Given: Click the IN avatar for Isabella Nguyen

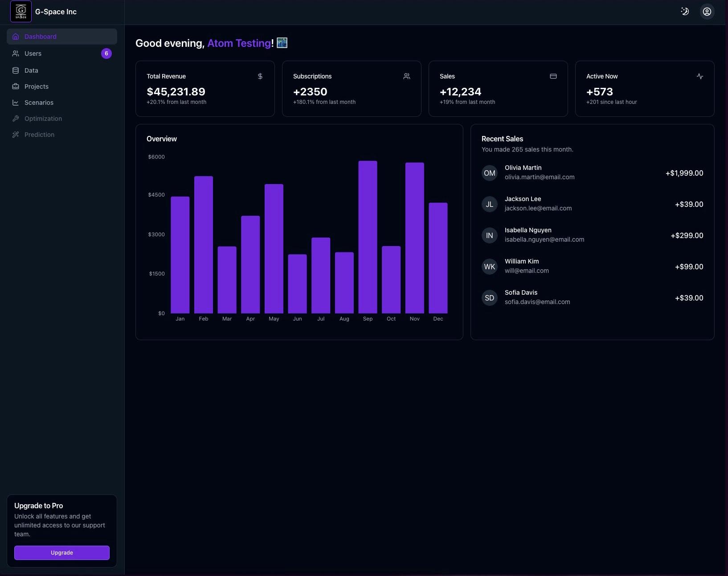Looking at the screenshot, I should tap(490, 235).
